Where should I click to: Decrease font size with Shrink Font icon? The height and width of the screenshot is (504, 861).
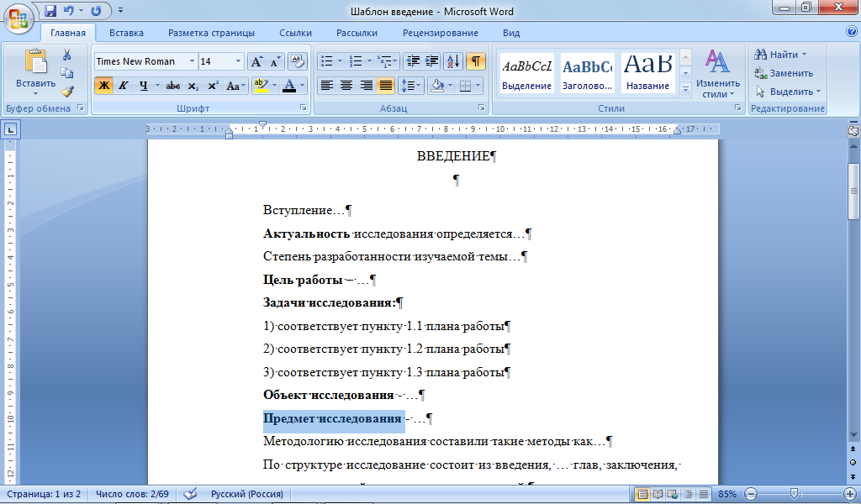click(x=275, y=61)
